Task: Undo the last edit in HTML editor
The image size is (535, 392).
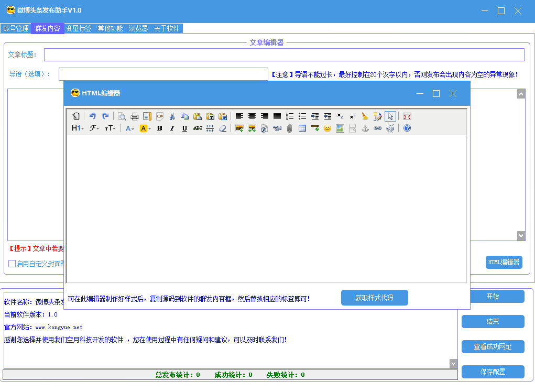Action: click(x=92, y=116)
